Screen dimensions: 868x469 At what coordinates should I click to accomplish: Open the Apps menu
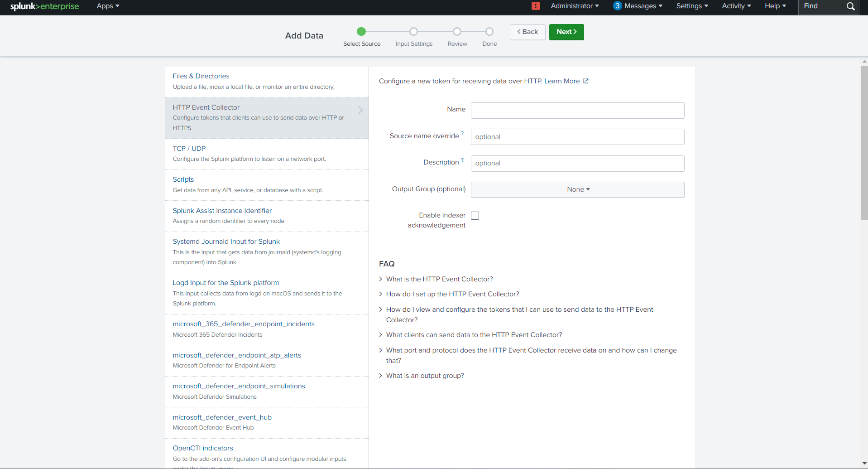pyautogui.click(x=108, y=6)
